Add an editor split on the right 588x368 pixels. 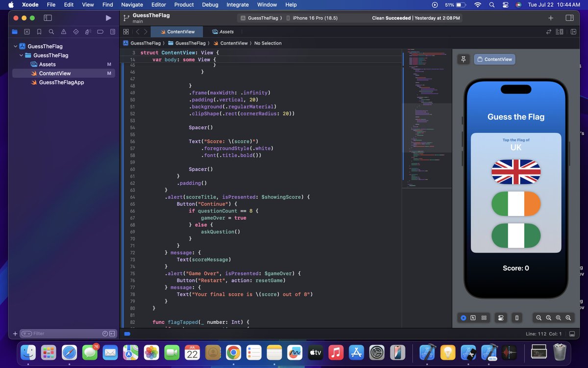[x=573, y=31]
